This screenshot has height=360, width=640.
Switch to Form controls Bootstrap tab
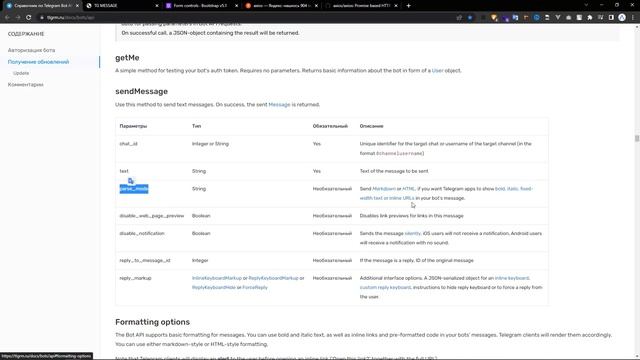tap(201, 6)
